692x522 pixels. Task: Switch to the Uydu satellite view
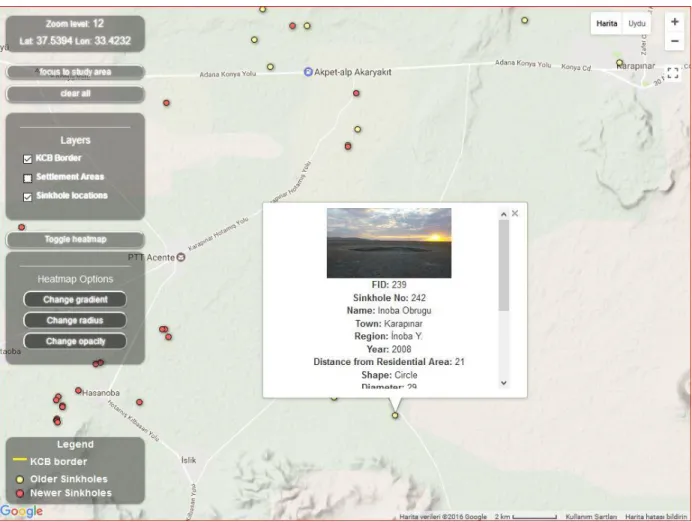click(x=636, y=23)
